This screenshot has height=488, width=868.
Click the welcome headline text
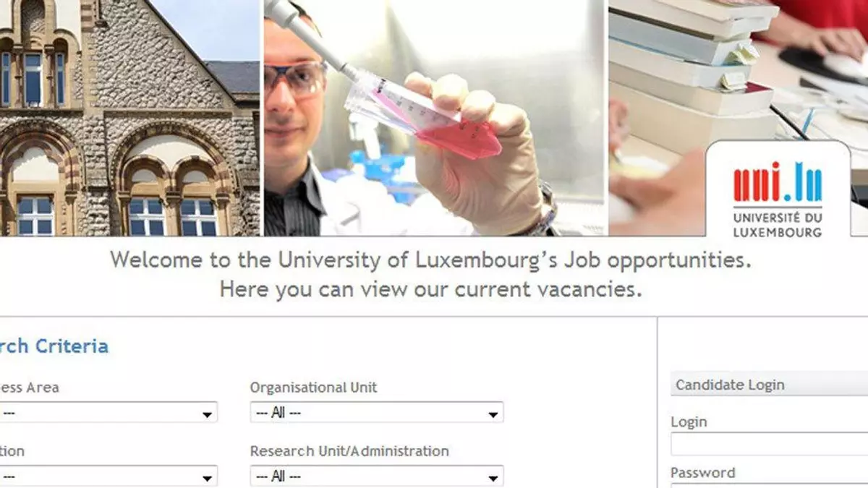430,260
